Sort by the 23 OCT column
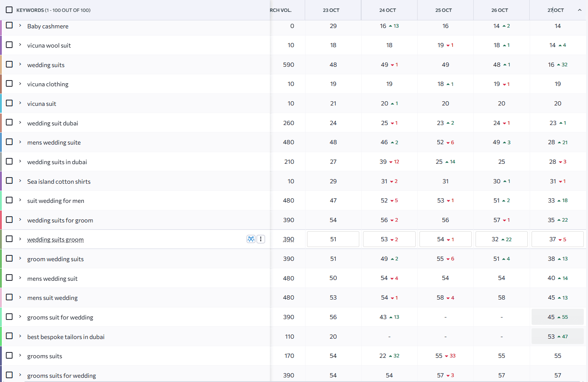 (x=331, y=10)
